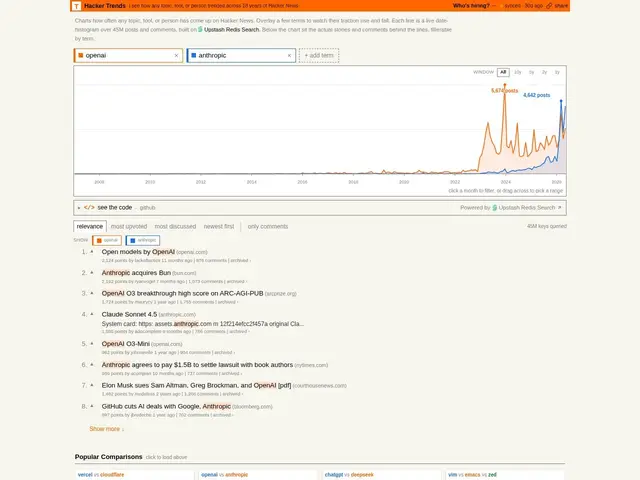Upvote Elon Musk sues Sam Altman story

pos(92,385)
